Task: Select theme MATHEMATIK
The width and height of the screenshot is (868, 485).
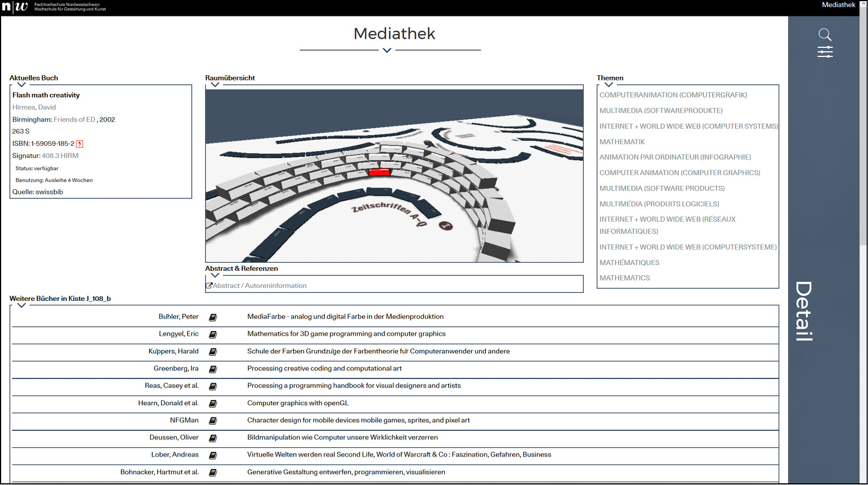Action: point(622,142)
